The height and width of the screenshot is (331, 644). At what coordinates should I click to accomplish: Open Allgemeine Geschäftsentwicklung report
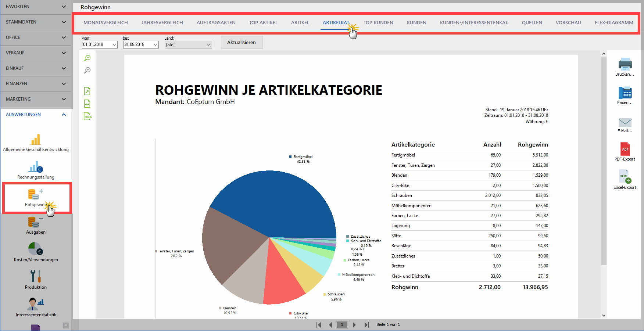click(36, 143)
